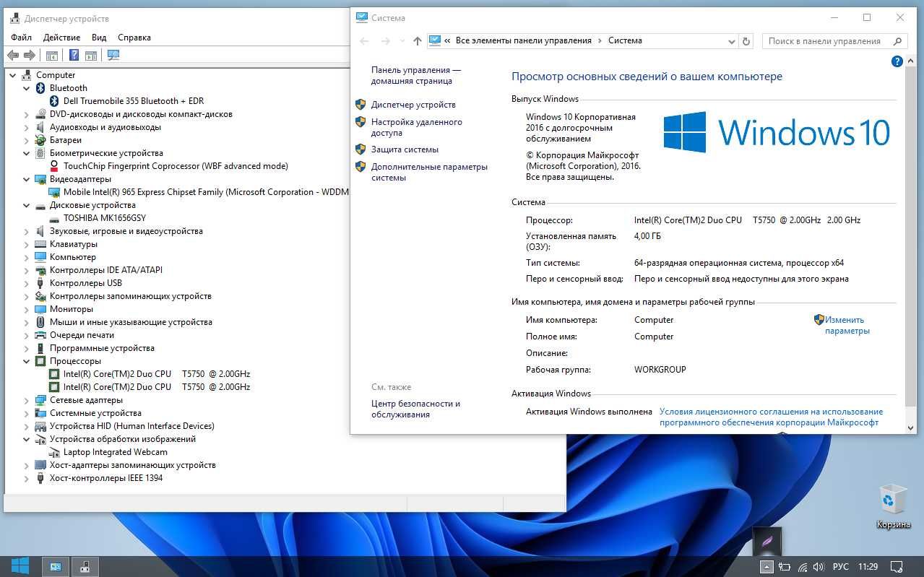The width and height of the screenshot is (924, 577).
Task: Click the refresh button in the System address bar
Action: click(x=746, y=41)
